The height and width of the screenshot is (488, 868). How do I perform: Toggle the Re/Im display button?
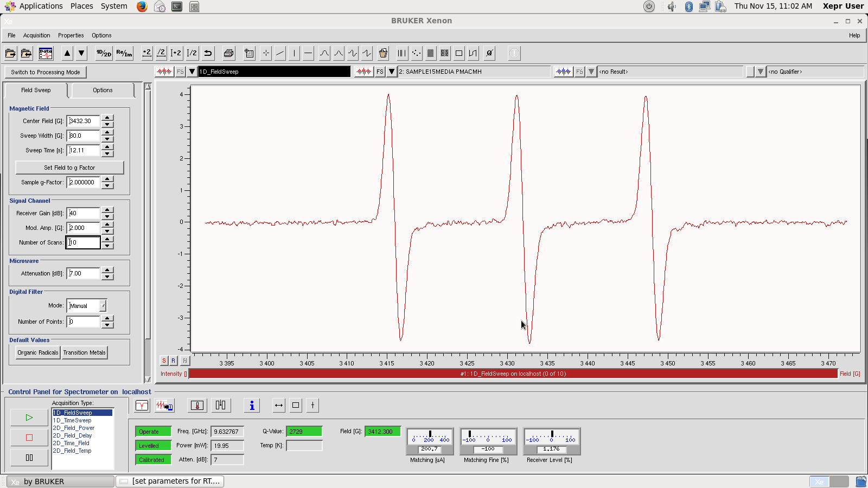[124, 53]
